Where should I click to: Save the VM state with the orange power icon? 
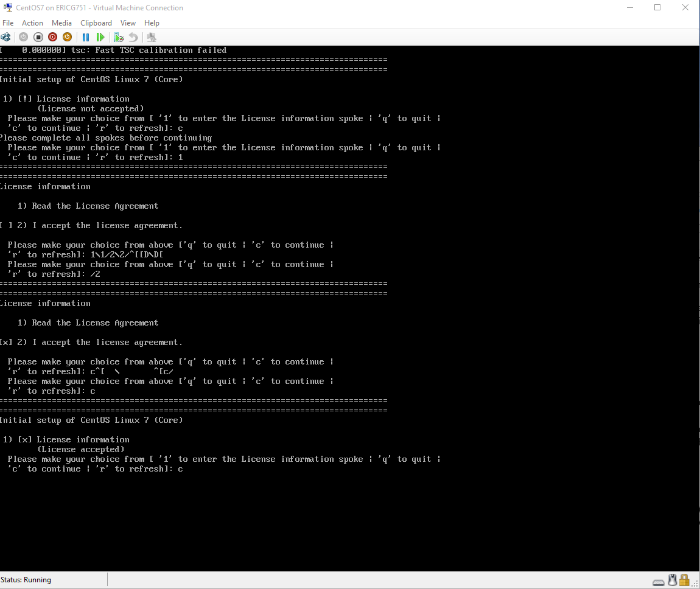pyautogui.click(x=67, y=37)
